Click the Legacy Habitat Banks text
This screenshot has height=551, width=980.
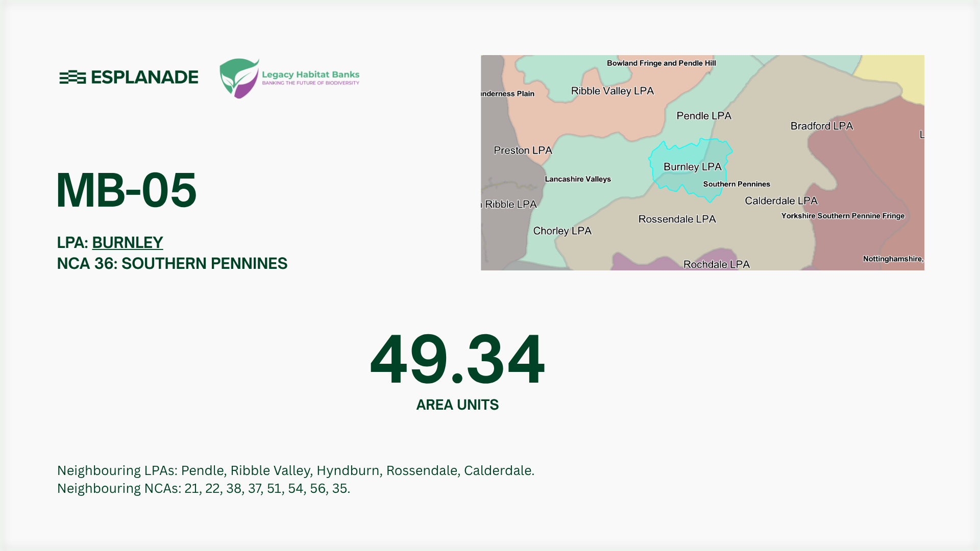310,74
